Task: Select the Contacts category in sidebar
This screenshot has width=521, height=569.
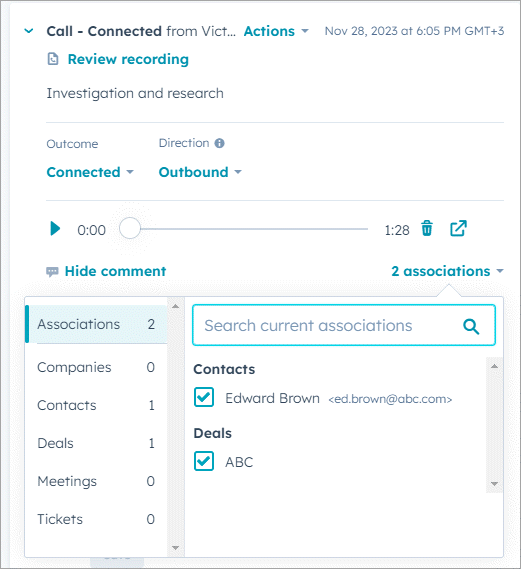Action: tap(96, 405)
